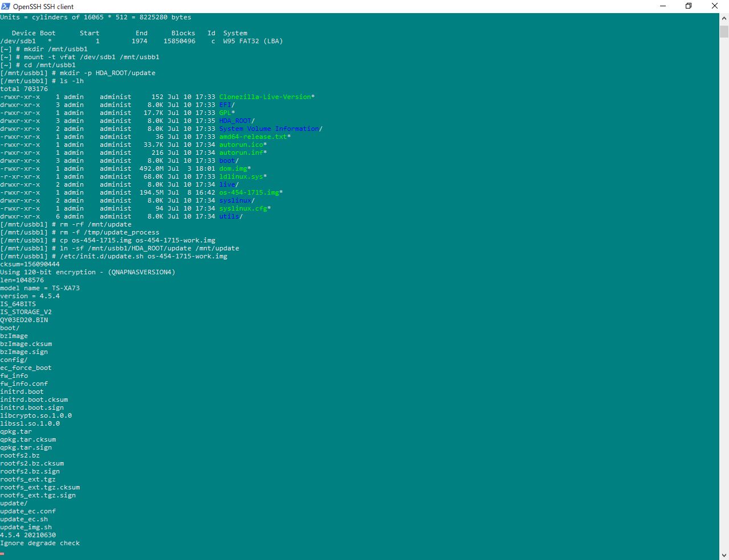Click amd64-release.txt file name
This screenshot has height=560, width=729.
tap(253, 137)
